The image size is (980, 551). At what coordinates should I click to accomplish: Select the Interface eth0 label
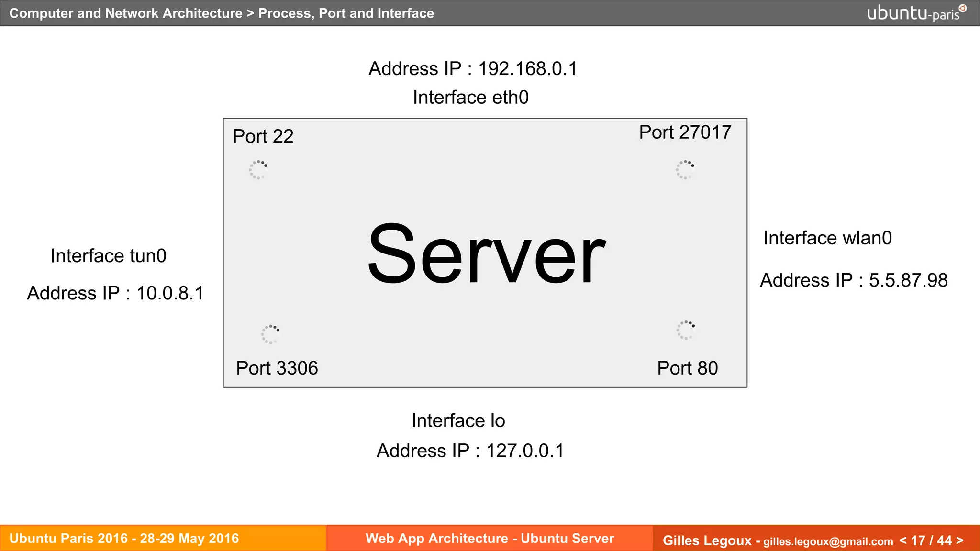point(470,98)
